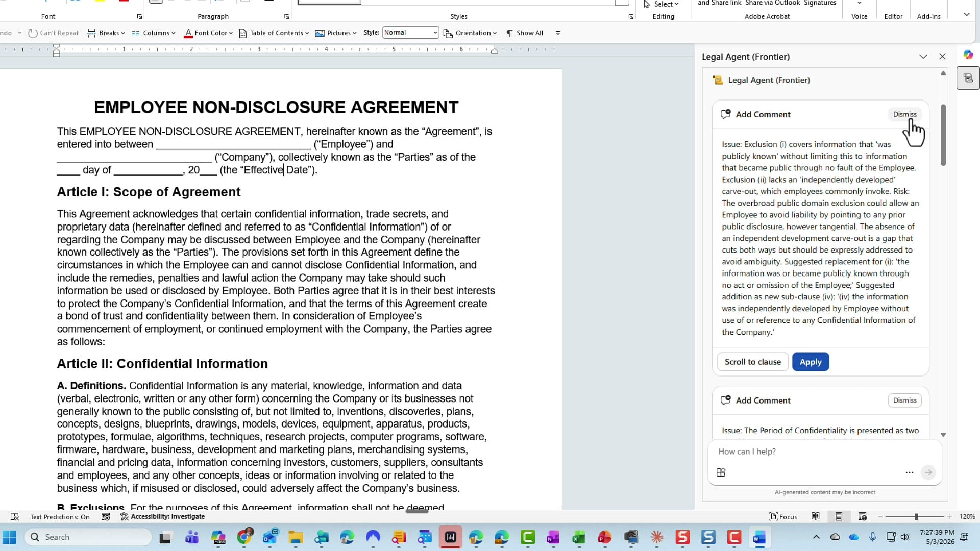Open the more options ellipsis in chat box
The height and width of the screenshot is (551, 980).
pos(909,472)
